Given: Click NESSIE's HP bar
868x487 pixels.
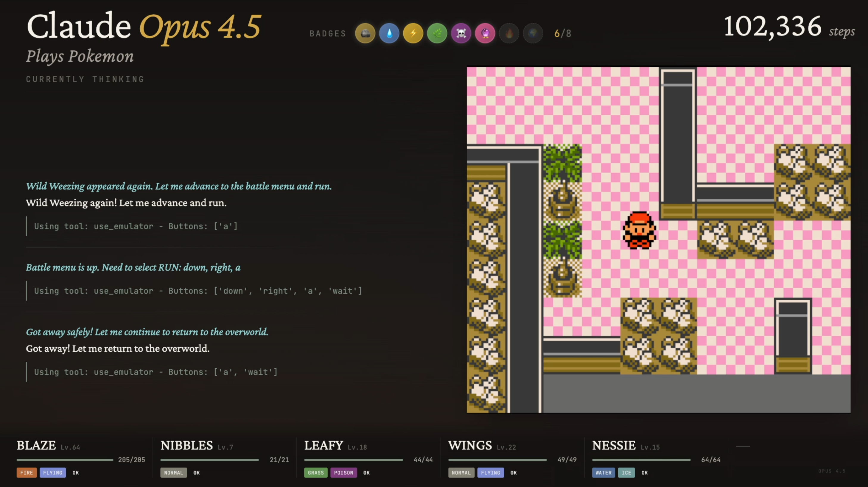Looking at the screenshot, I should (641, 460).
